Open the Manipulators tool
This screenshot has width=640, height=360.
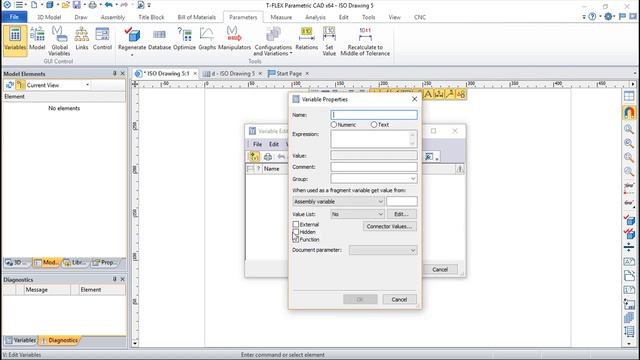[x=234, y=39]
